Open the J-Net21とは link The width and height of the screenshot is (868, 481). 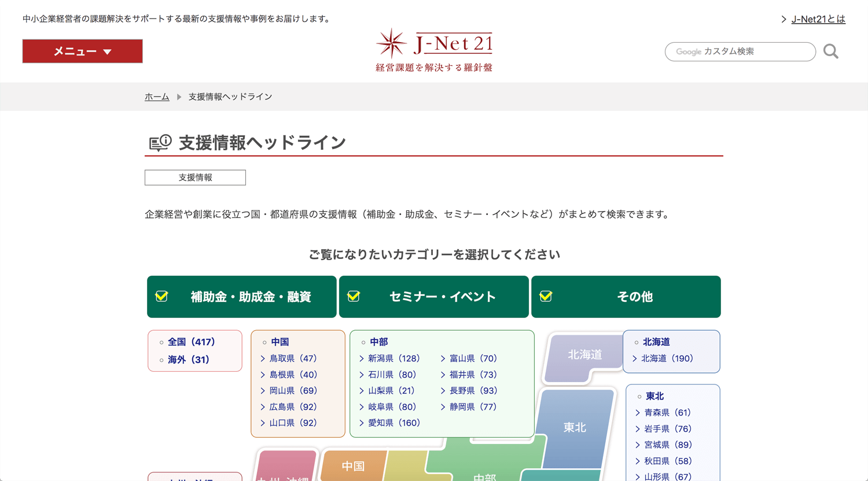[818, 19]
